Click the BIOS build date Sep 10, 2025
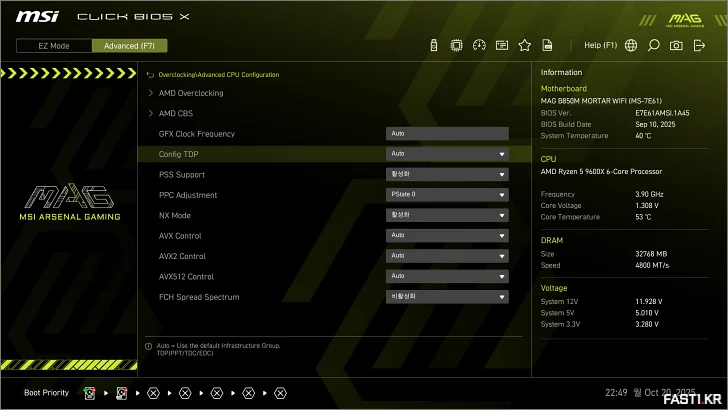 (655, 124)
